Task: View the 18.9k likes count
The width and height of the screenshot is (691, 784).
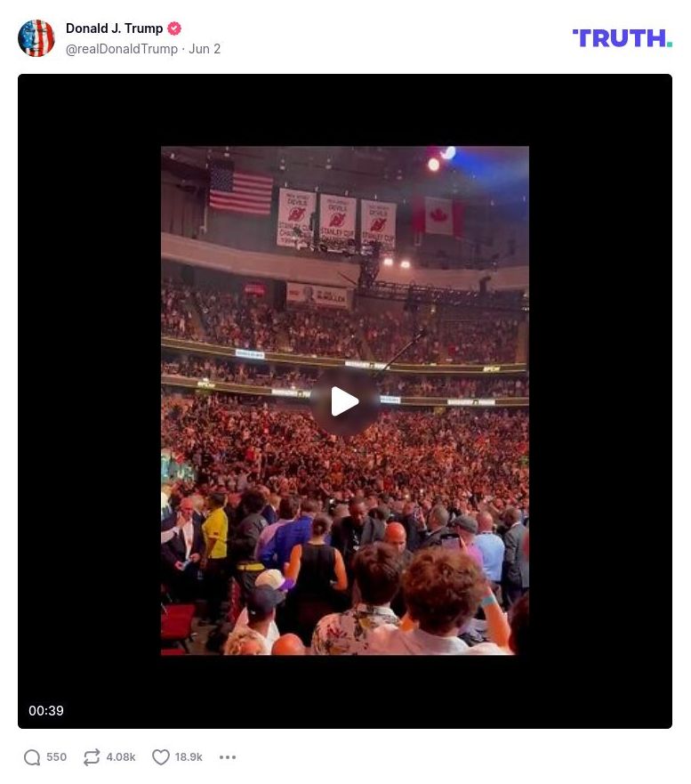Action: [189, 757]
